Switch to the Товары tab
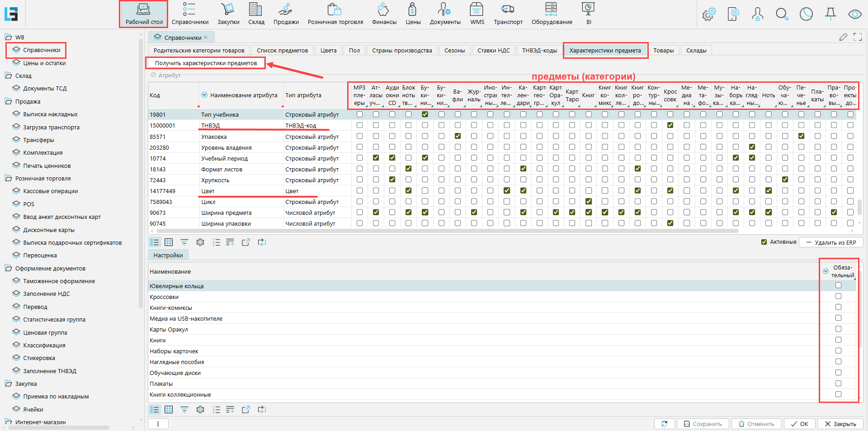 point(663,50)
